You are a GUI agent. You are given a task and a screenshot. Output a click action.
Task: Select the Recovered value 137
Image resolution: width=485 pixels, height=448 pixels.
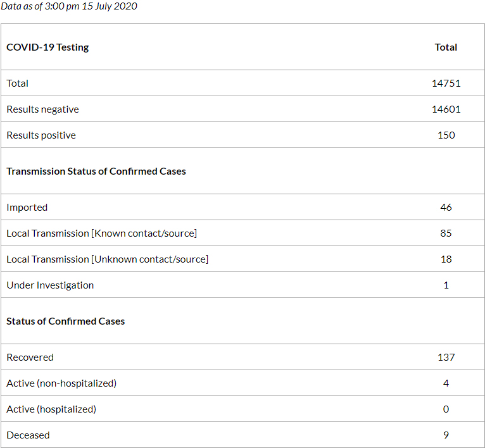[446, 358]
